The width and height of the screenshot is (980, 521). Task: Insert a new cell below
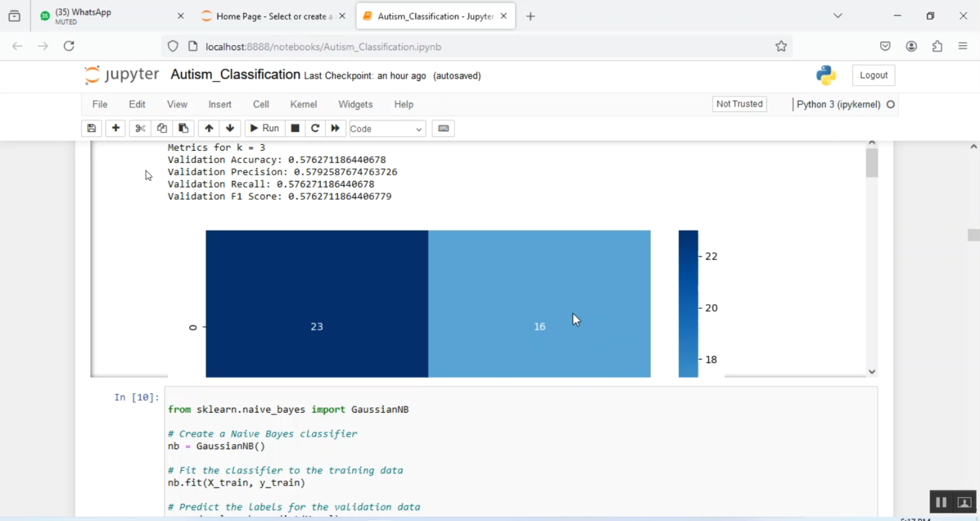coord(115,128)
